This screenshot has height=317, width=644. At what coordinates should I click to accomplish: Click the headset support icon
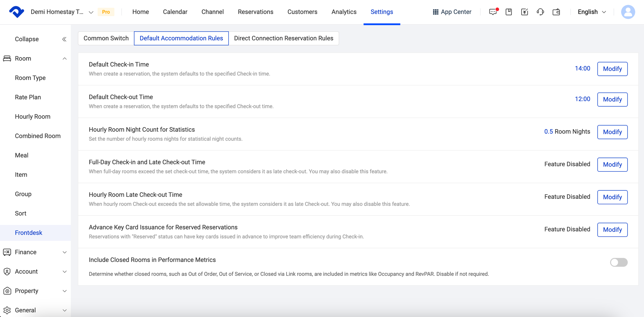click(x=540, y=12)
